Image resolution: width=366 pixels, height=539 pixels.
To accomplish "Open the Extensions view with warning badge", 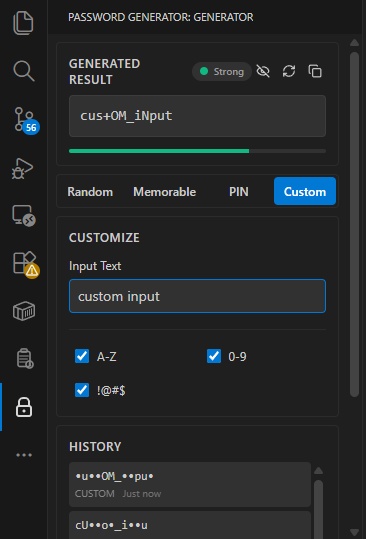I will click(26, 264).
